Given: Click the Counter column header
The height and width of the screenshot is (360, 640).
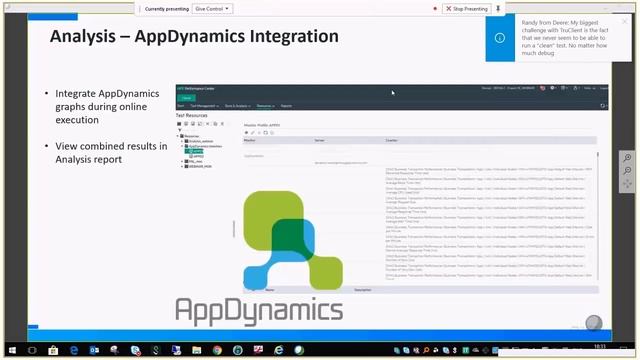Looking at the screenshot, I should [x=391, y=140].
